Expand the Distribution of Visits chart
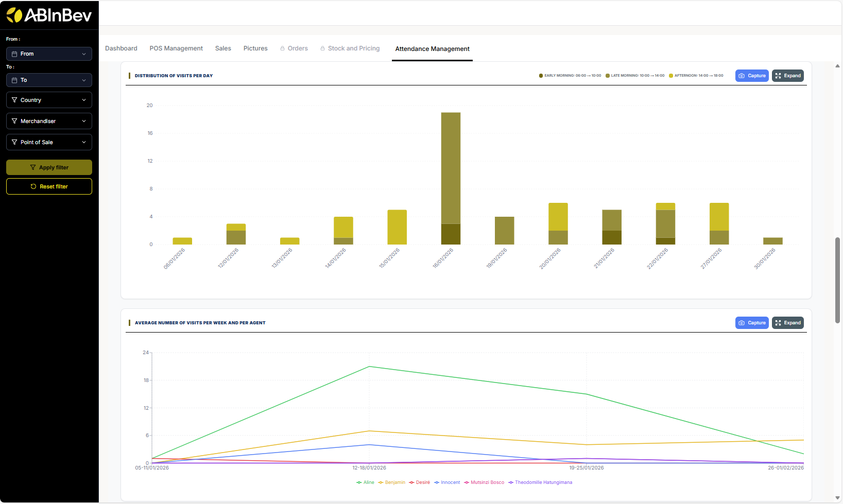843x504 pixels. pos(787,76)
